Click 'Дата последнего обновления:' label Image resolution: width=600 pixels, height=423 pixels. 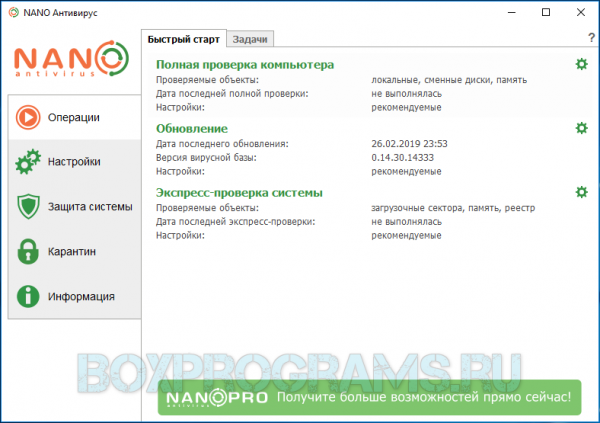(x=222, y=144)
